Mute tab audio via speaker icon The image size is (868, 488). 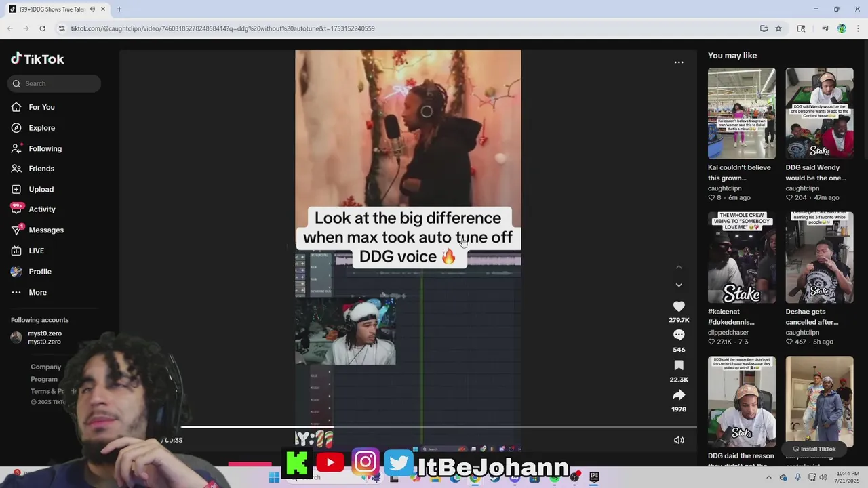92,9
